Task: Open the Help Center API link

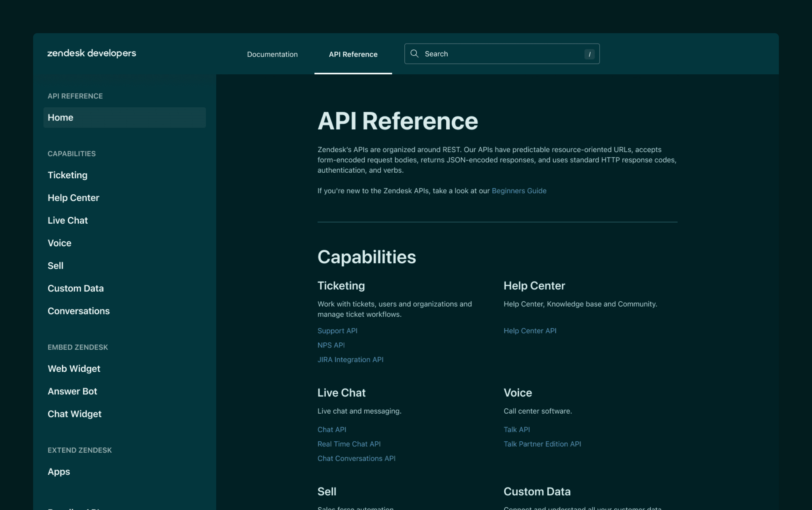Action: pos(530,331)
